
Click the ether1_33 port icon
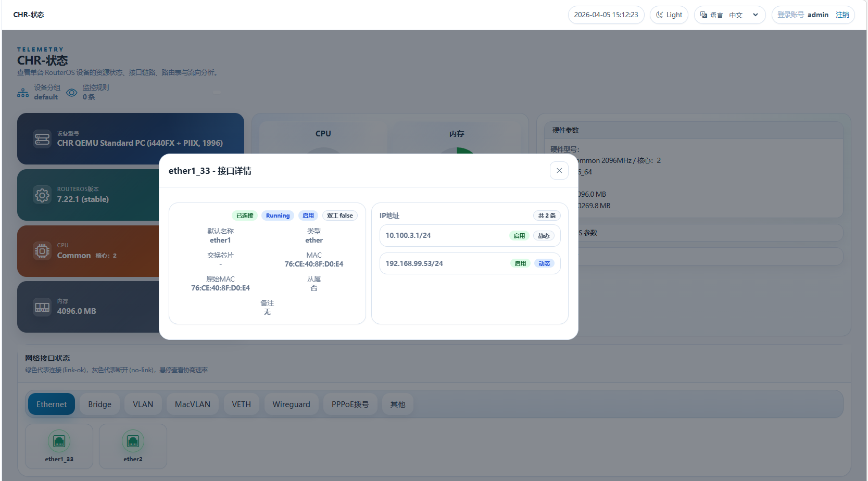[x=59, y=441]
